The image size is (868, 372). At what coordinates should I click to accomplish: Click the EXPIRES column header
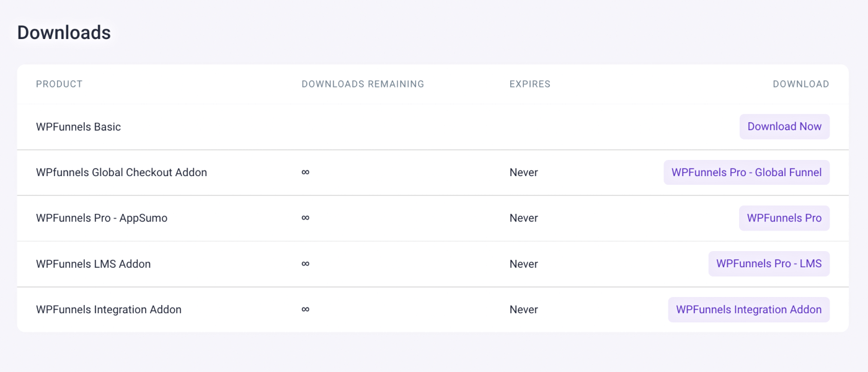pyautogui.click(x=530, y=84)
